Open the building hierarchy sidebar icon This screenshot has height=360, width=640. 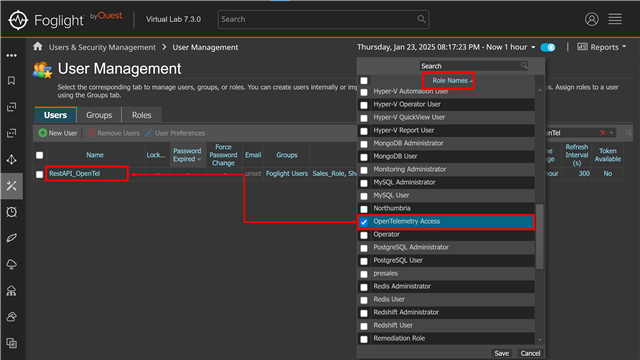(11, 291)
